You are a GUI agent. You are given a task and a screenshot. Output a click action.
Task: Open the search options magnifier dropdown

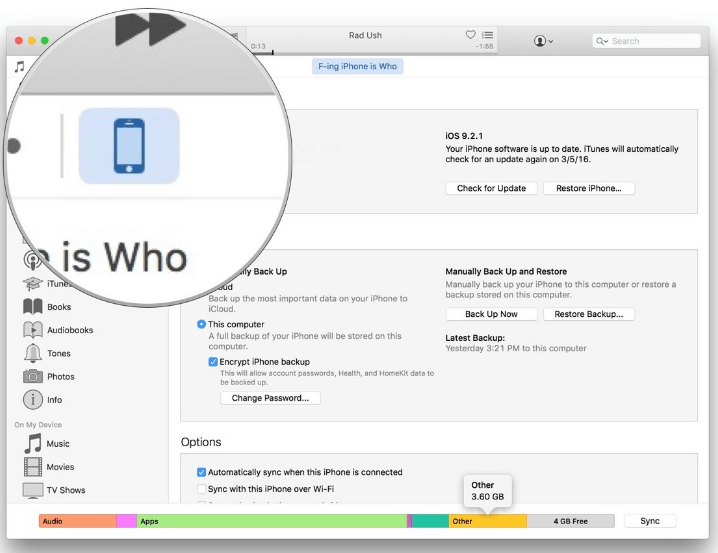click(x=602, y=41)
